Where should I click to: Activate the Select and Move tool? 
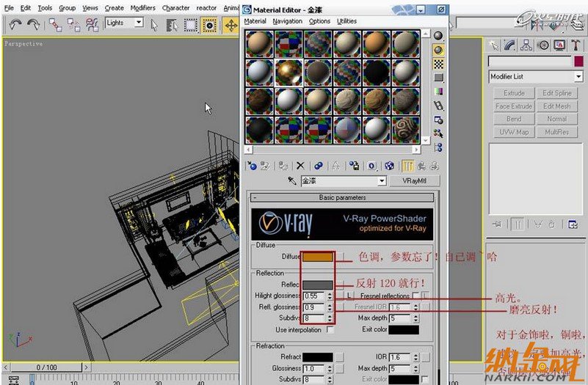231,25
